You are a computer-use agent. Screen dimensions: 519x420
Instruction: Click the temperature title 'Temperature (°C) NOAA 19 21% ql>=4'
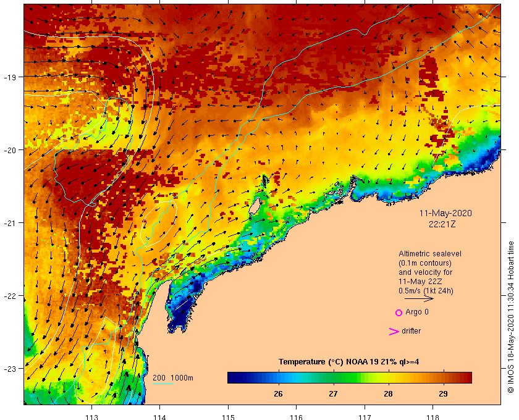349,362
